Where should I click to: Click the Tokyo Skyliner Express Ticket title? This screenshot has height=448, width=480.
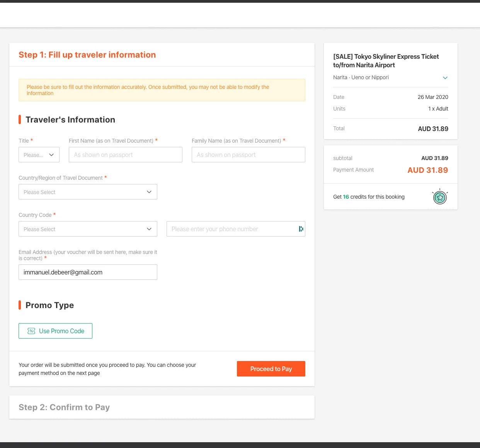(386, 61)
